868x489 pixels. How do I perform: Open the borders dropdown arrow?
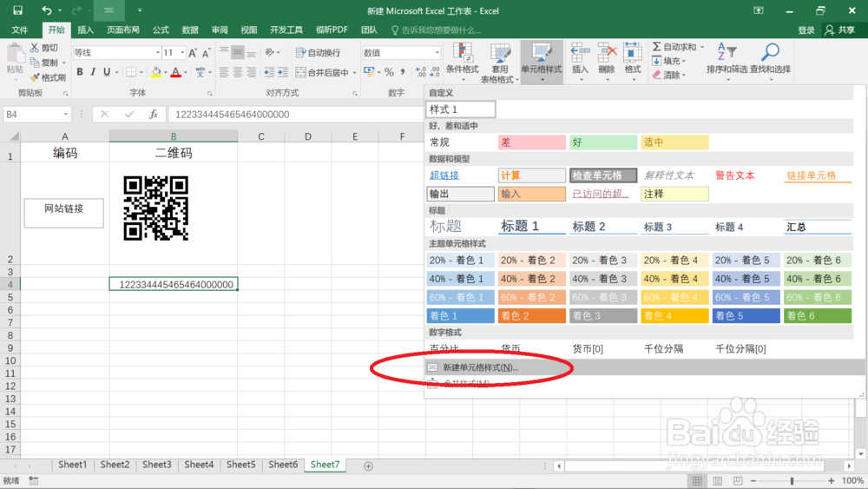pyautogui.click(x=141, y=72)
